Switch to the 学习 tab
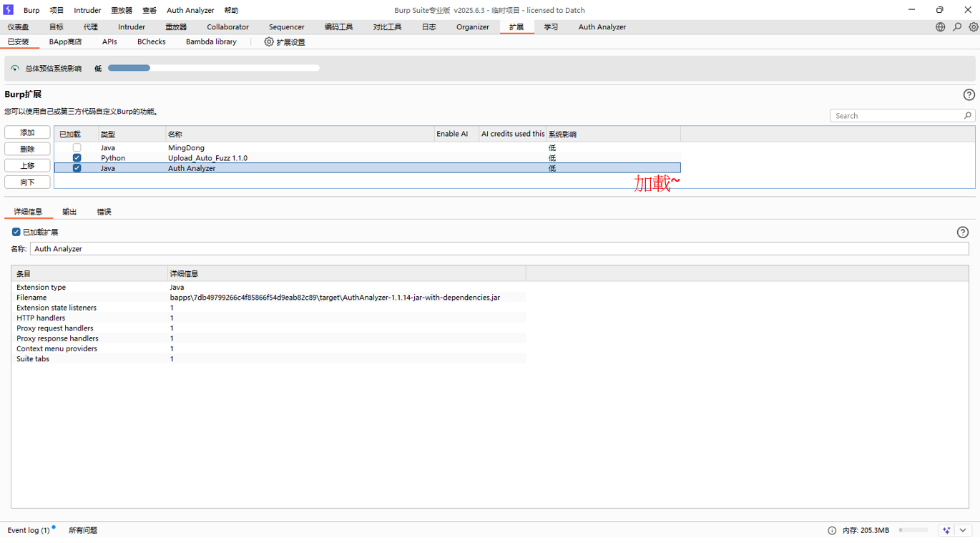Screen dimensions: 980x543 (551, 26)
